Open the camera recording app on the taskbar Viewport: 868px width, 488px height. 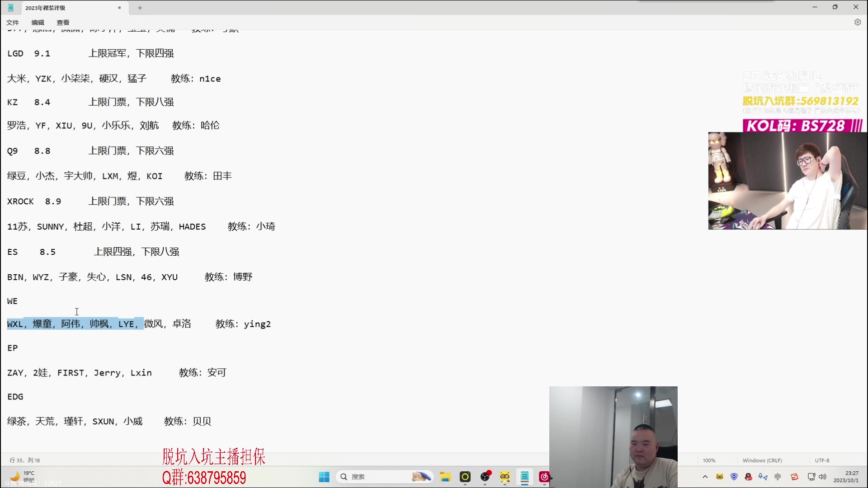pyautogui.click(x=465, y=477)
